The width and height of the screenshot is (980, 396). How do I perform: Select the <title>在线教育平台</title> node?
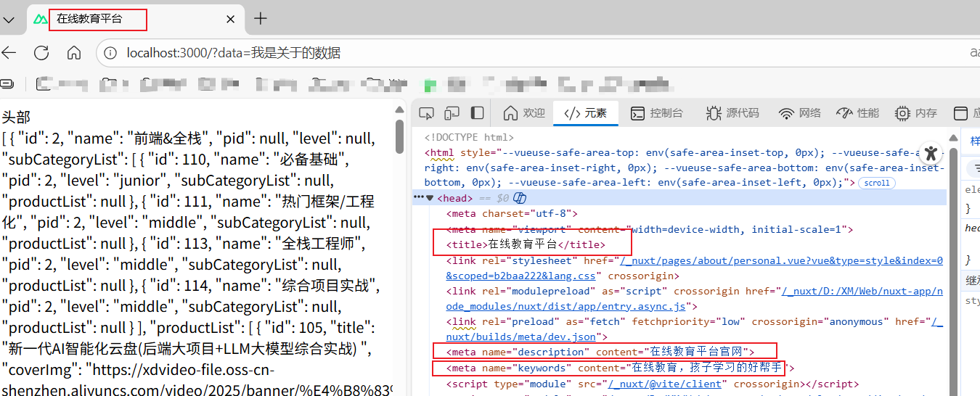coord(526,244)
